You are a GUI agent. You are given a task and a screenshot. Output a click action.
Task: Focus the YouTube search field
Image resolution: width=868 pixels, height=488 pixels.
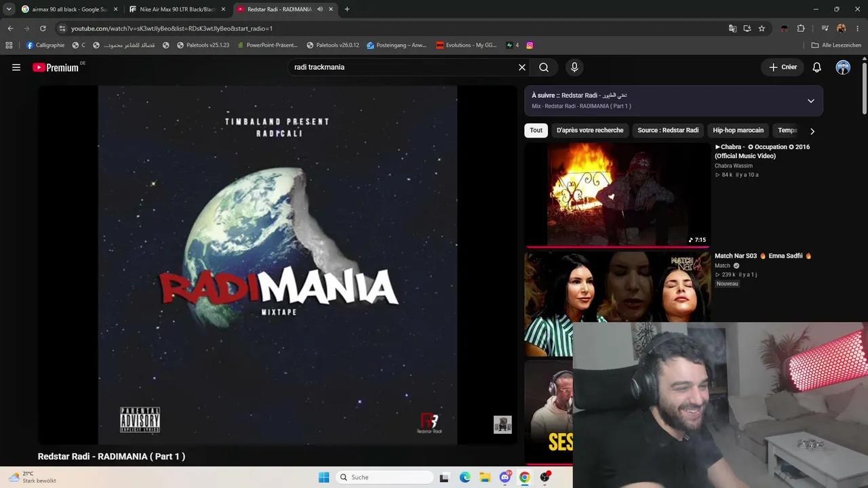click(x=403, y=67)
